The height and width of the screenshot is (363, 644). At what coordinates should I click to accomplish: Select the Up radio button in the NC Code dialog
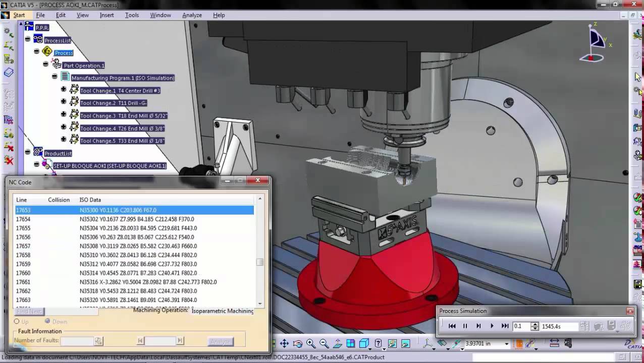click(17, 321)
